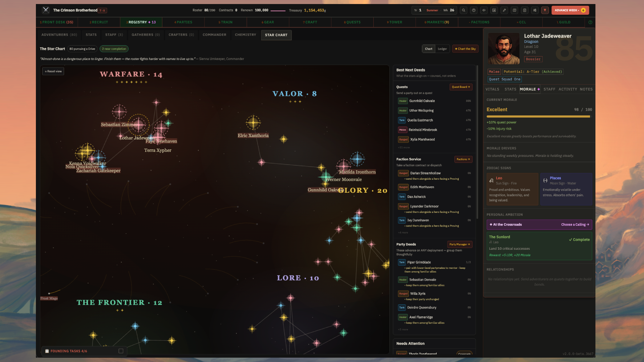This screenshot has height=362, width=644.
Task: Open the Notes tab in hero panel
Action: pyautogui.click(x=586, y=89)
